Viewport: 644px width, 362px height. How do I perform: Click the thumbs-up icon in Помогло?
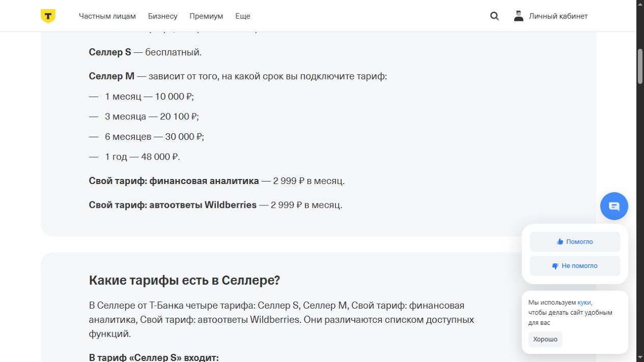[560, 242]
